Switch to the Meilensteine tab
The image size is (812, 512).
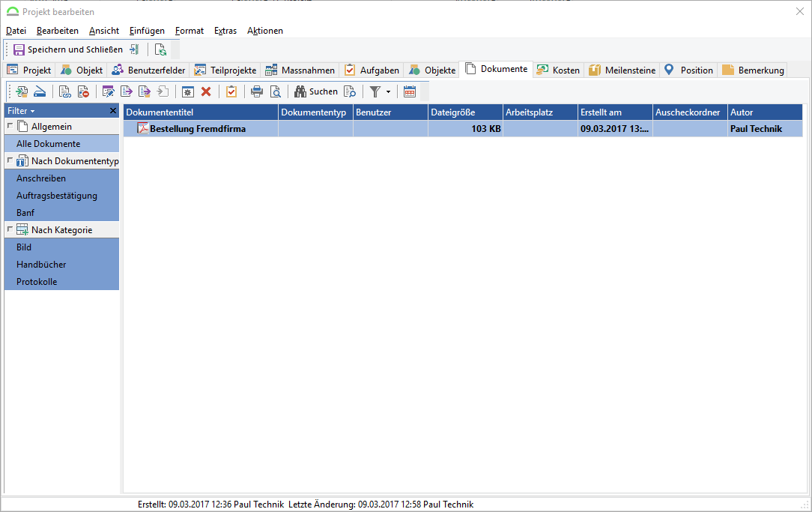tap(622, 70)
